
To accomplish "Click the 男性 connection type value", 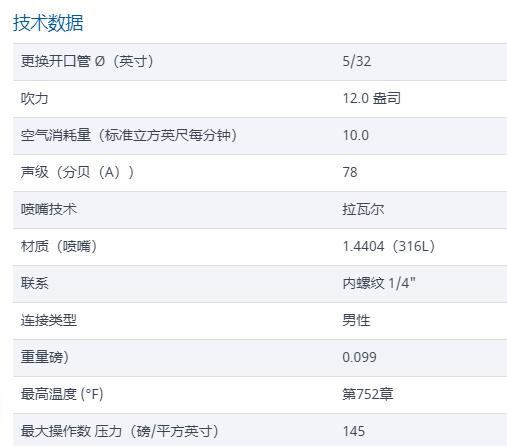I will [356, 320].
